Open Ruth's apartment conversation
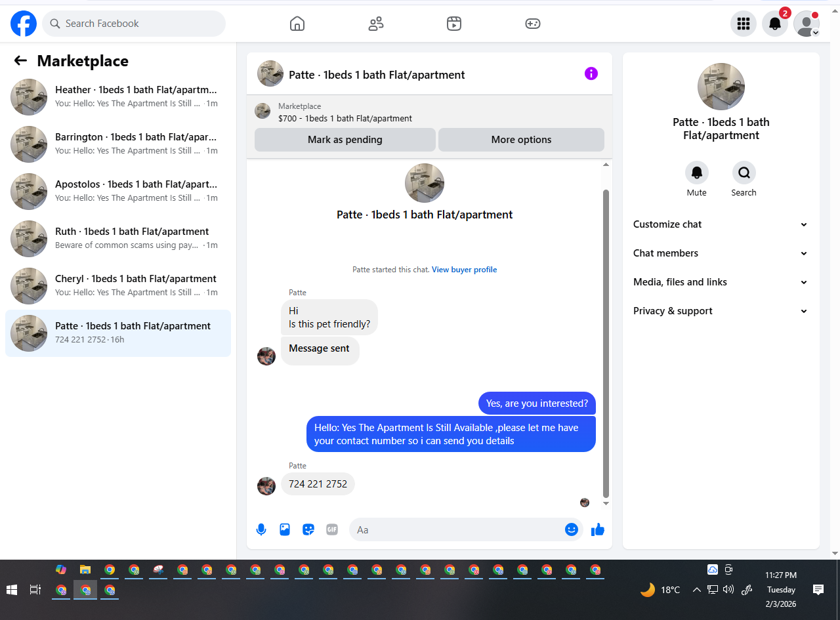 118,239
